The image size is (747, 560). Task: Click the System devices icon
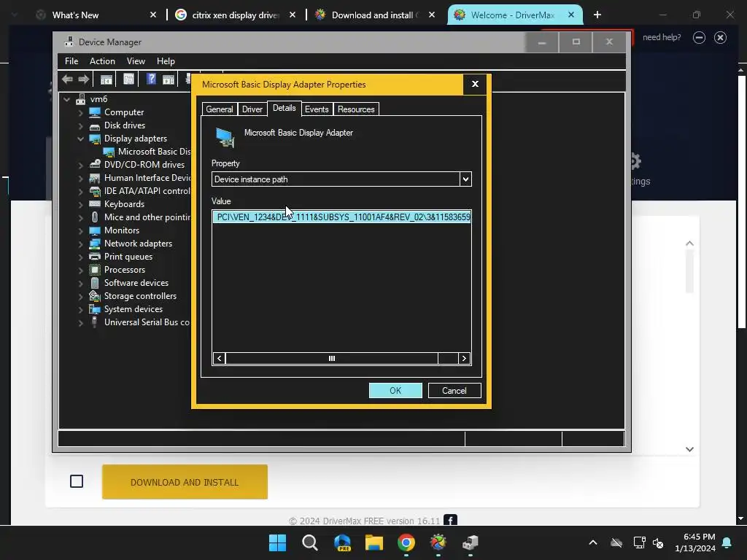(x=95, y=309)
